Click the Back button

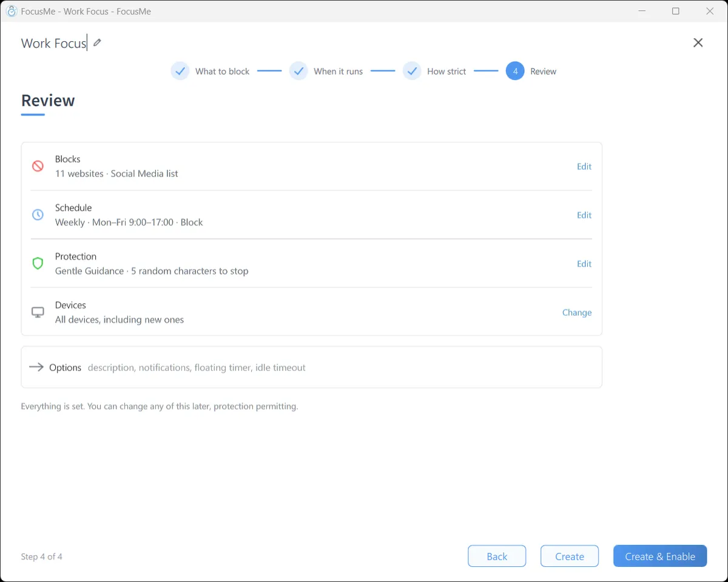click(497, 556)
